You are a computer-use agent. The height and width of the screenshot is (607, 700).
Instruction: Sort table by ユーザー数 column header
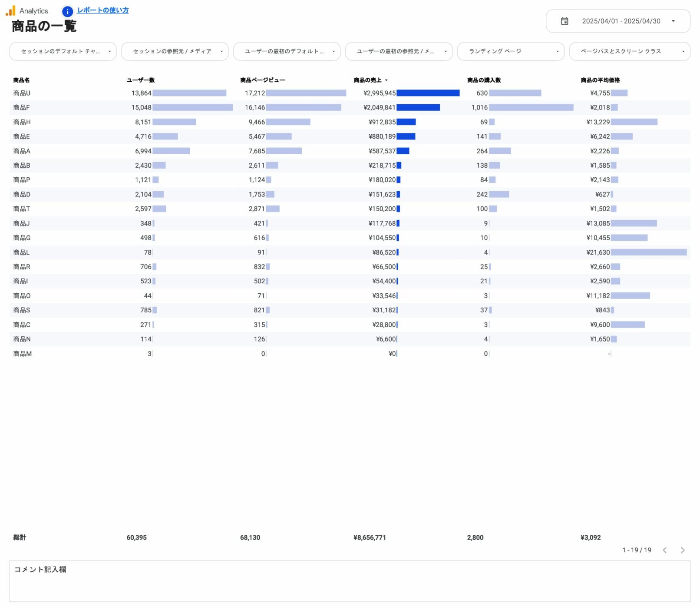click(x=140, y=80)
